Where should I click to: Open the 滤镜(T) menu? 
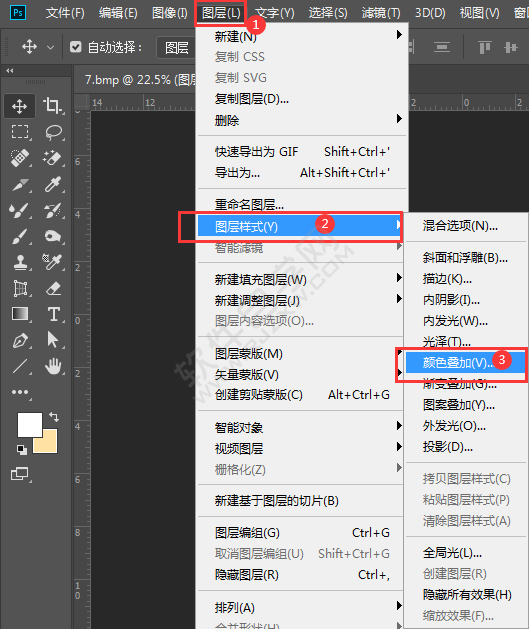coord(381,13)
